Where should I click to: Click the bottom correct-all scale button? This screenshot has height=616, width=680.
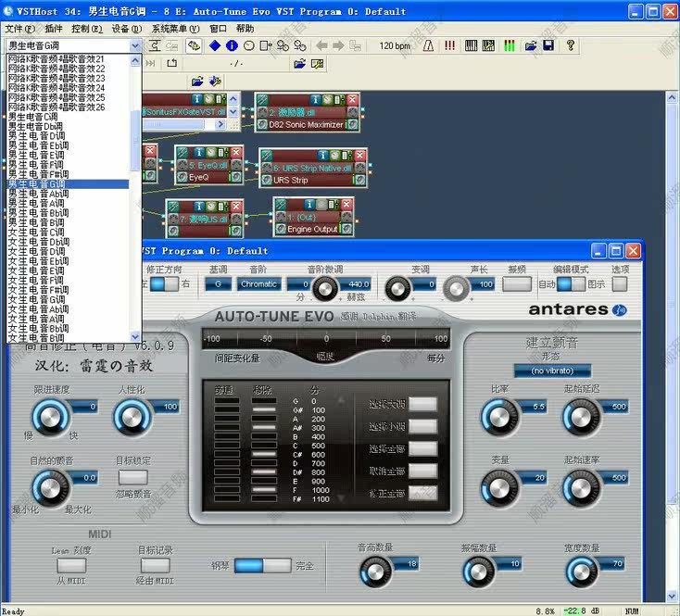(422, 493)
